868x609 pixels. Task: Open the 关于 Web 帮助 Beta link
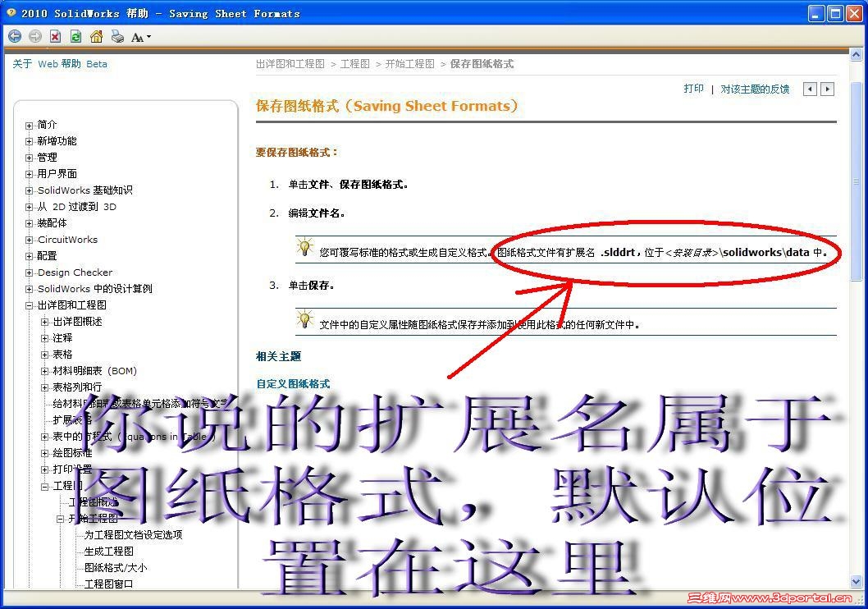(x=60, y=64)
